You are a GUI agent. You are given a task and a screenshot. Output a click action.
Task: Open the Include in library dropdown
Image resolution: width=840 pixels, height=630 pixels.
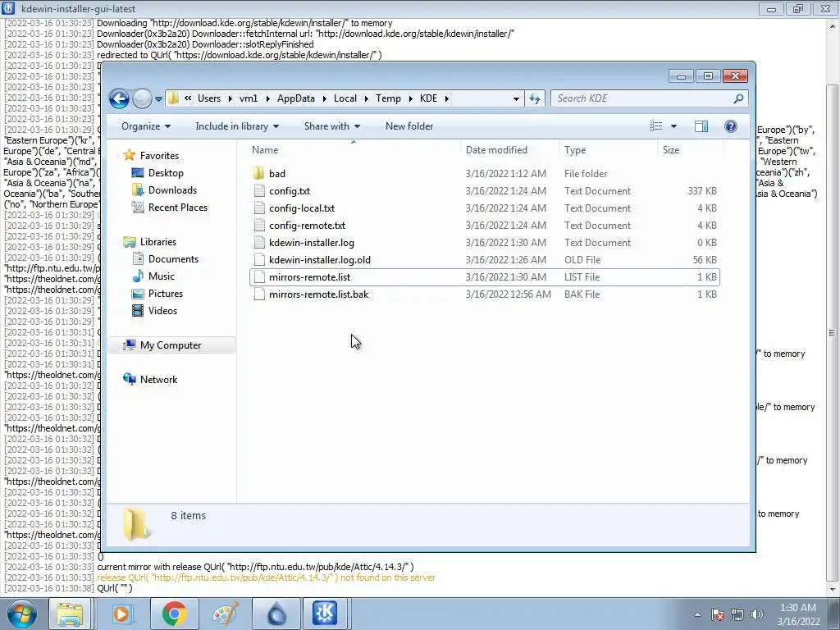(237, 126)
